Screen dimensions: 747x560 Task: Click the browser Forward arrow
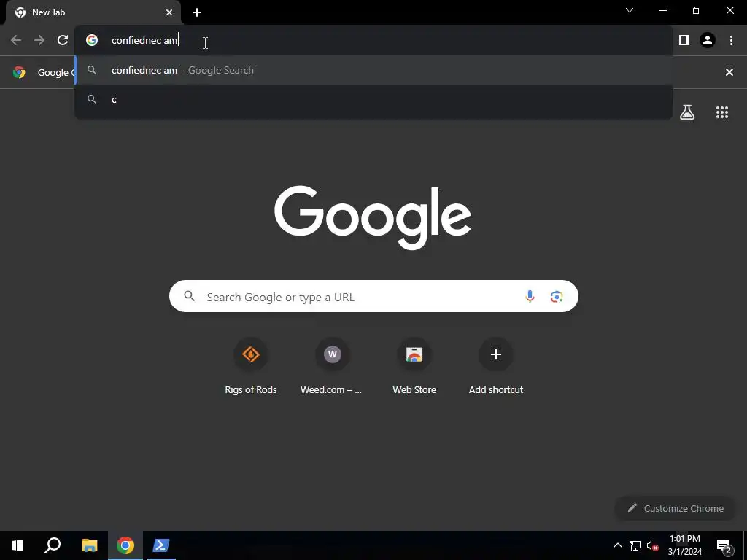click(39, 41)
